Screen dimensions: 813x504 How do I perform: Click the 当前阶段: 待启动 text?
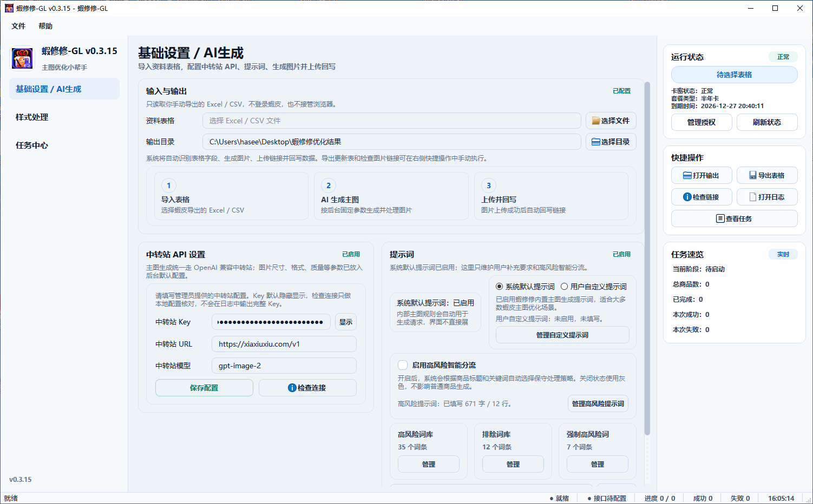699,269
